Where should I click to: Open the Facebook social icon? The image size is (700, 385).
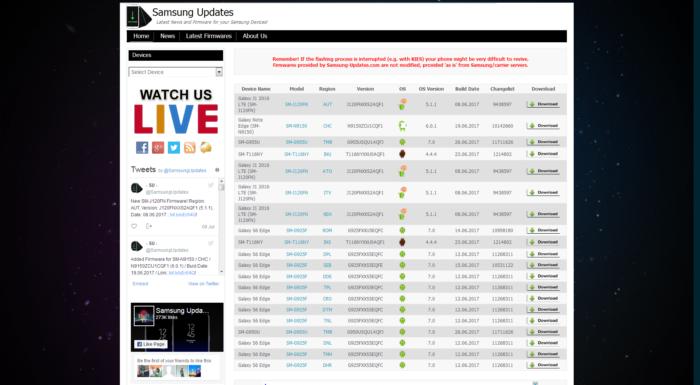point(142,147)
